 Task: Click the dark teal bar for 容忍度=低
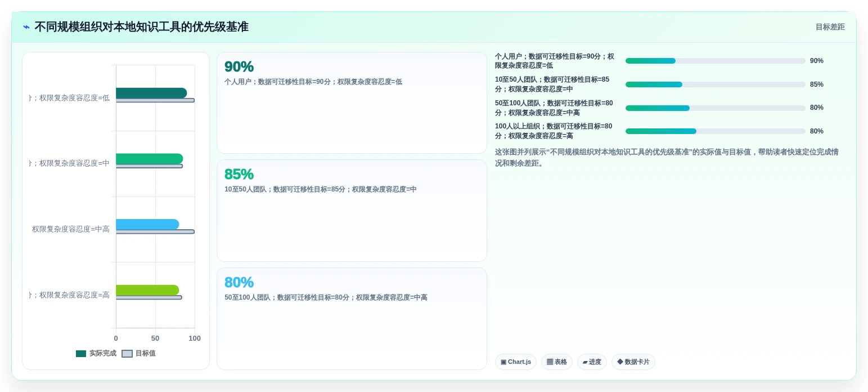click(151, 93)
